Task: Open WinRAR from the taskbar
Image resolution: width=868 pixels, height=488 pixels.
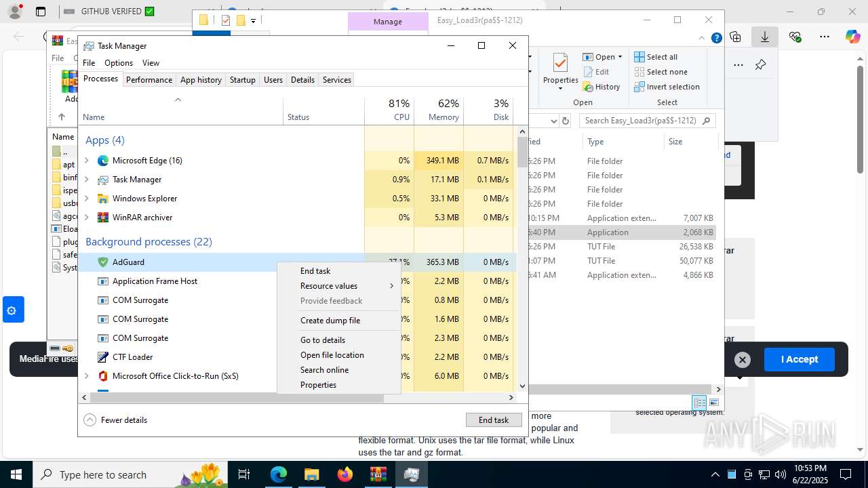Action: [378, 474]
